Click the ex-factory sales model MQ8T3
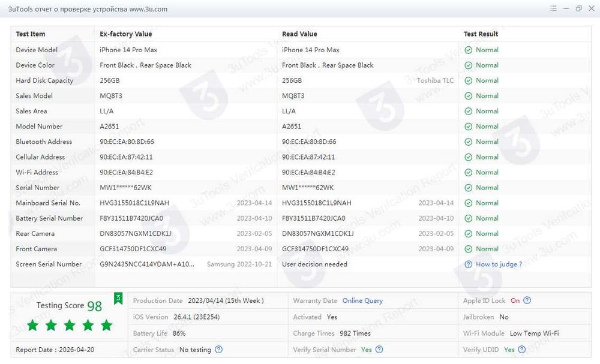The height and width of the screenshot is (364, 600). [111, 96]
